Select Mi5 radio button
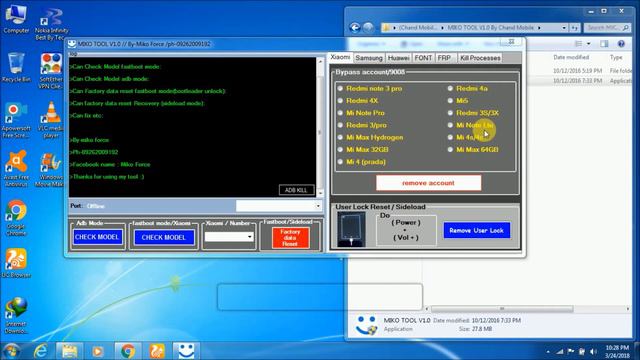Screen dimensions: 640x360 450,100
